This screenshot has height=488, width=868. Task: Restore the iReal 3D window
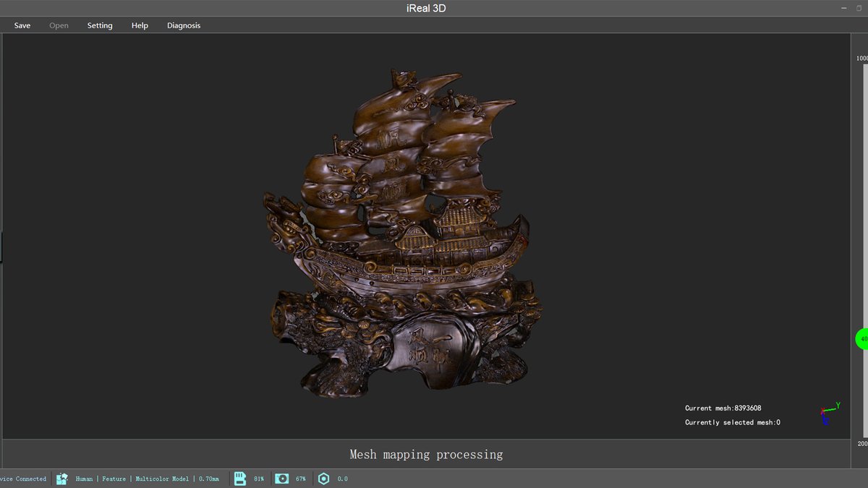click(860, 8)
